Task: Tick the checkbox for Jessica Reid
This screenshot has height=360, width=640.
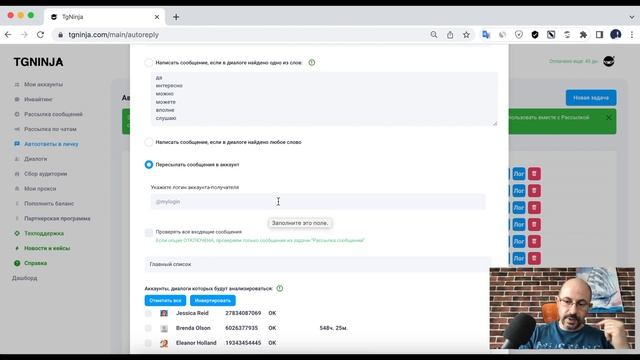Action: pos(148,313)
